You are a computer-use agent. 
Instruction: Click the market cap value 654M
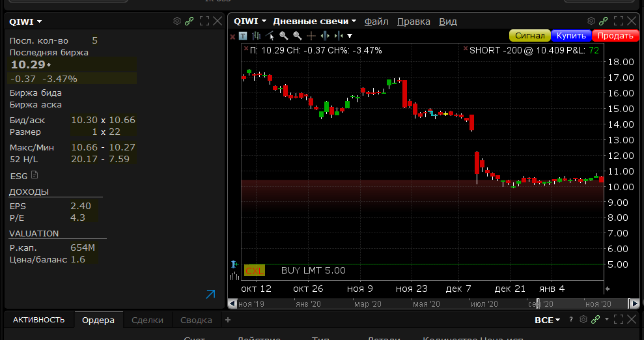coord(83,248)
